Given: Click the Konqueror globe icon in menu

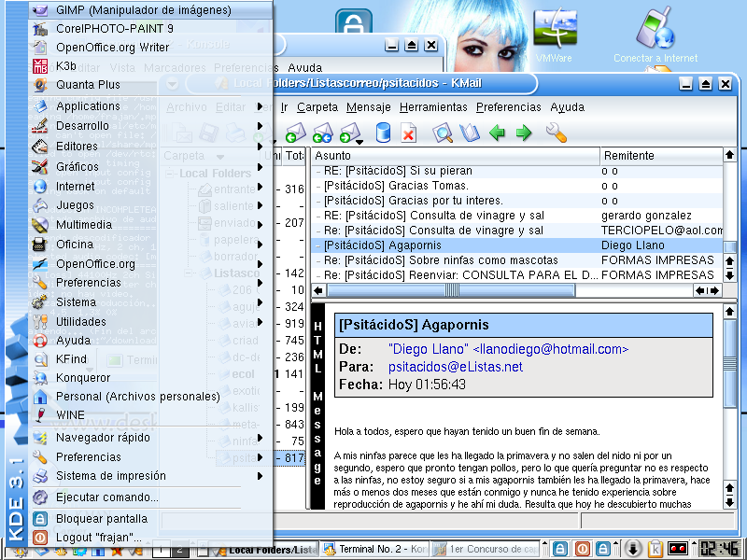Looking at the screenshot, I should (x=40, y=378).
